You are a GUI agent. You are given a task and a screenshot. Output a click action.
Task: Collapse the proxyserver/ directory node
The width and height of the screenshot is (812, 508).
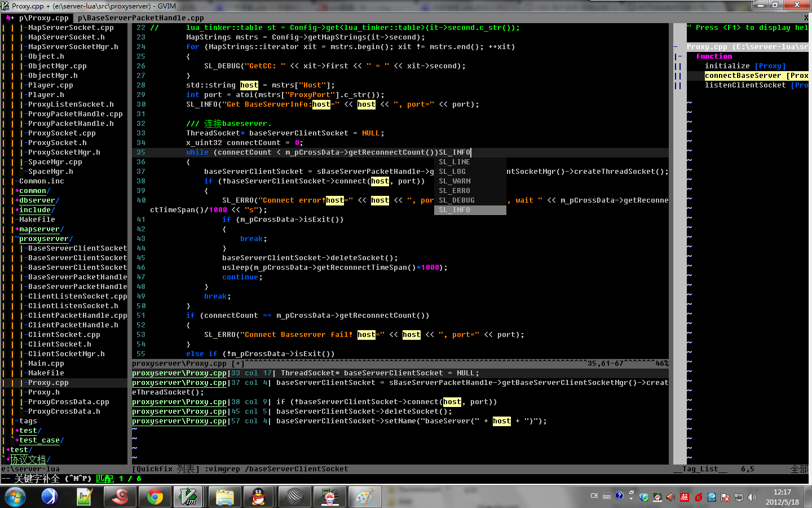point(44,239)
